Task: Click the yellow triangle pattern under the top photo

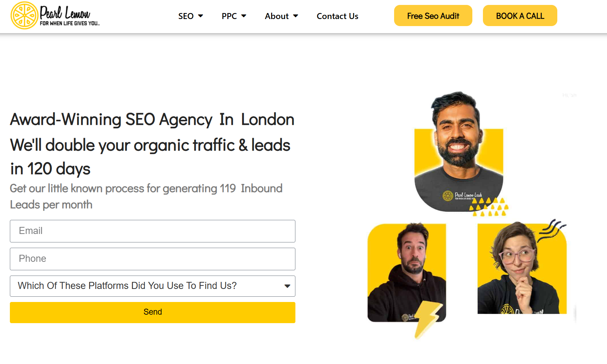Action: click(x=489, y=207)
